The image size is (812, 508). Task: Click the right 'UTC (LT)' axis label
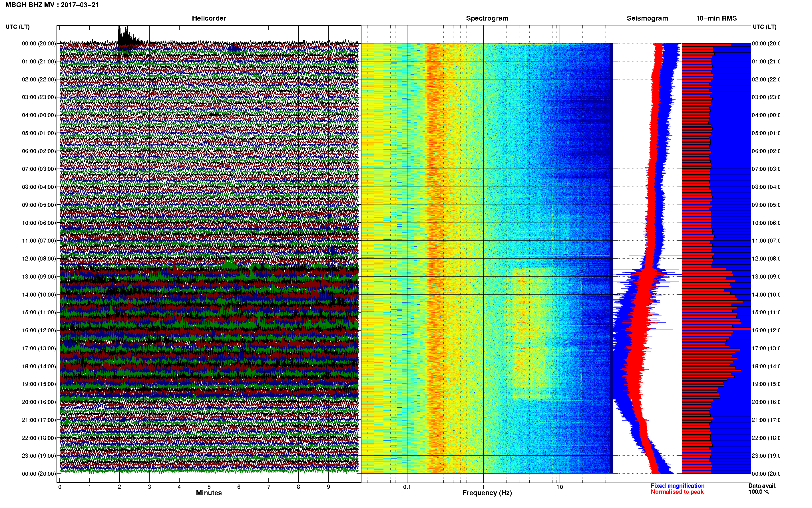[764, 27]
